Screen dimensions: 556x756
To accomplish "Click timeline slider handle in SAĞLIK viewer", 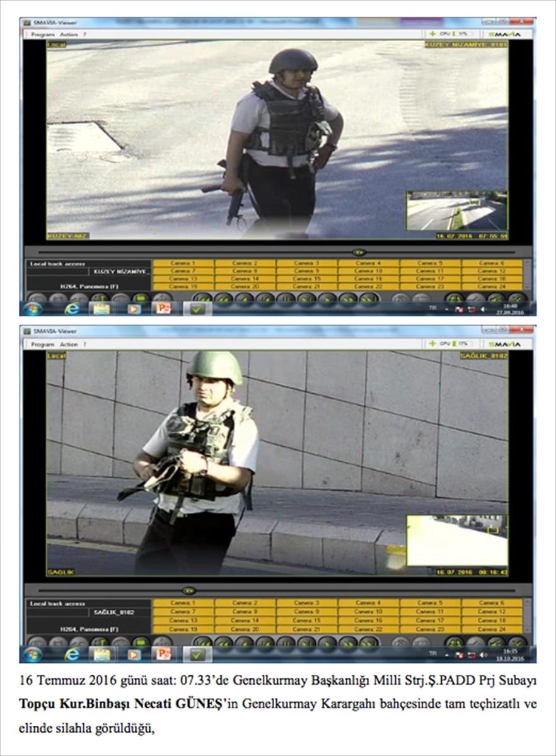I will [x=188, y=591].
